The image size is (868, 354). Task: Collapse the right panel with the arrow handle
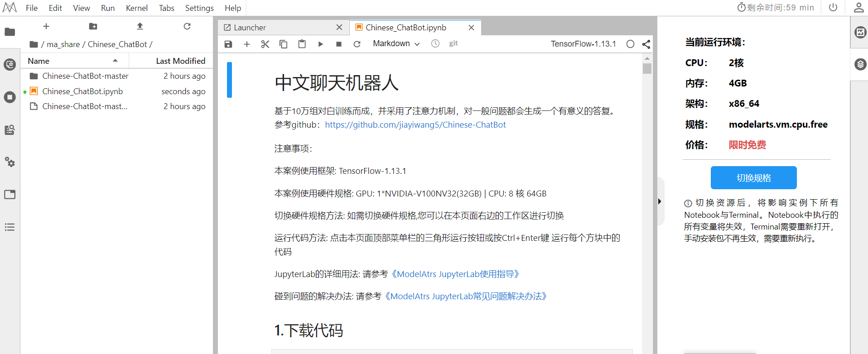tap(660, 201)
